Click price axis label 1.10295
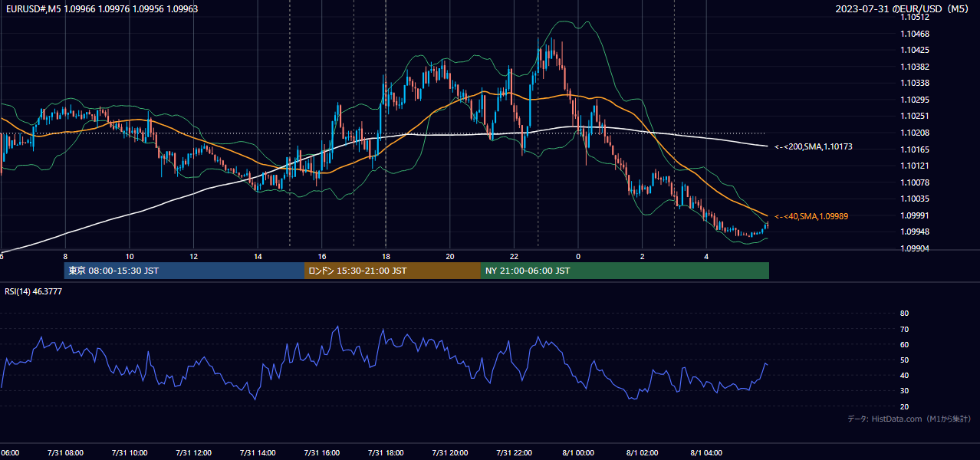The image size is (980, 460). point(915,100)
